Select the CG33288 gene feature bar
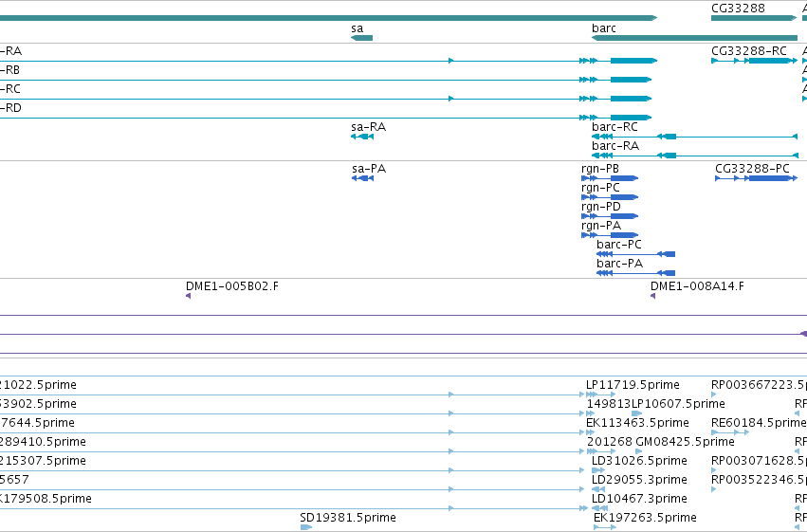This screenshot has height=532, width=807. click(754, 18)
